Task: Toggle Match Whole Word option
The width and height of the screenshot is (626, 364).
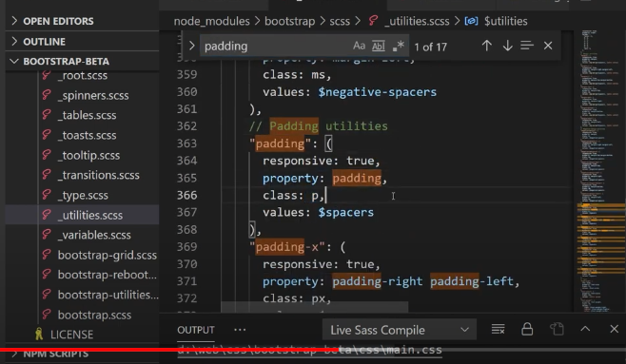Action: pos(378,46)
